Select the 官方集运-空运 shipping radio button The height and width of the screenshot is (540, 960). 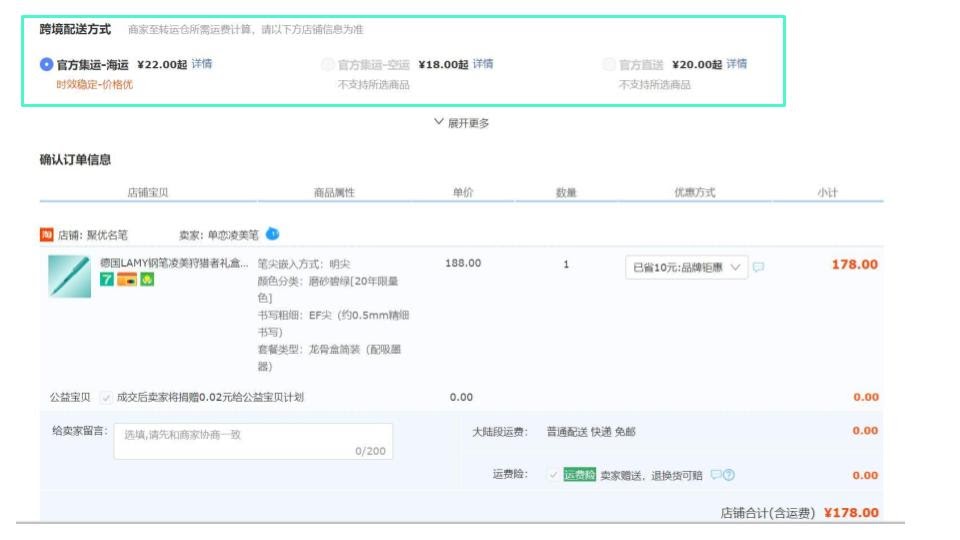click(x=327, y=64)
